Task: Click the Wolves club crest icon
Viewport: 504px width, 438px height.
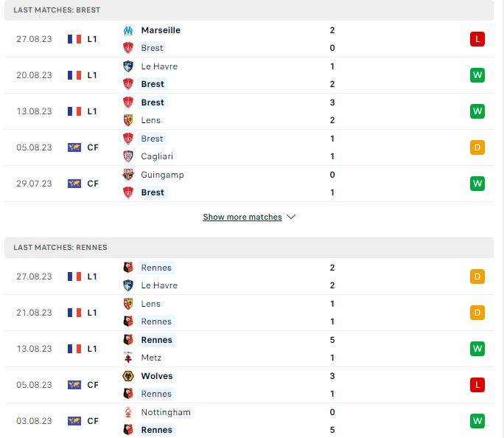Action: click(128, 376)
